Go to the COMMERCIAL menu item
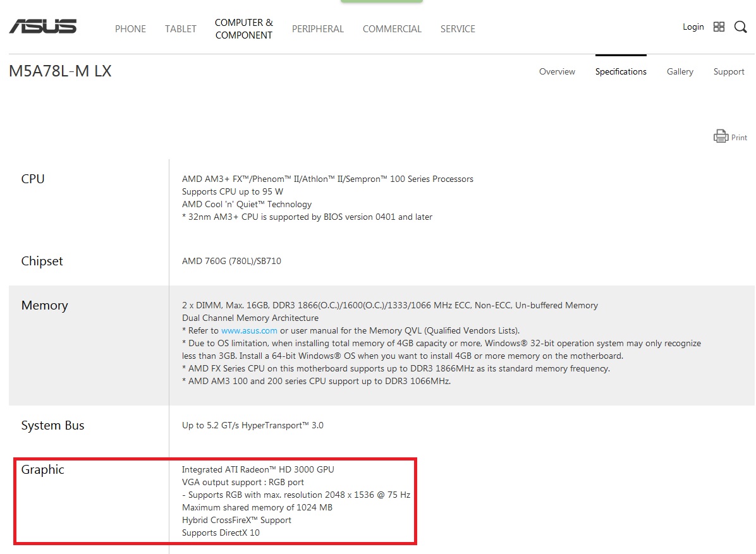Image resolution: width=756 pixels, height=554 pixels. click(x=392, y=29)
